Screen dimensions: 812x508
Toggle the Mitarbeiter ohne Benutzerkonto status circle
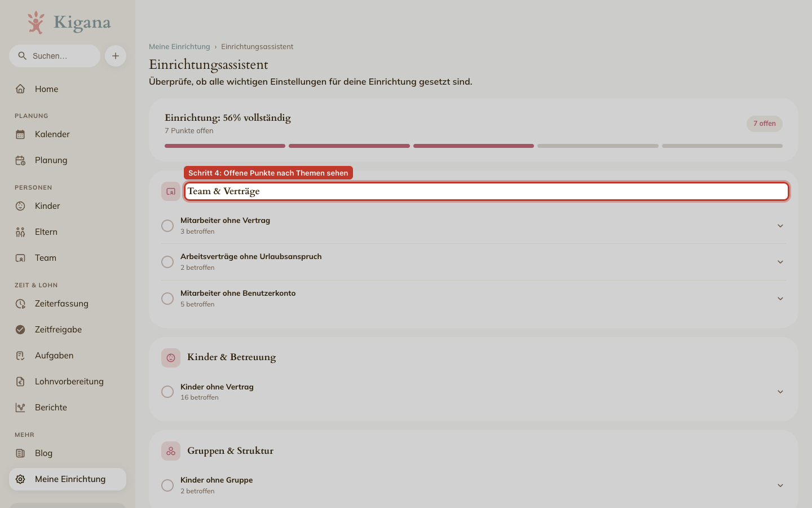point(167,299)
